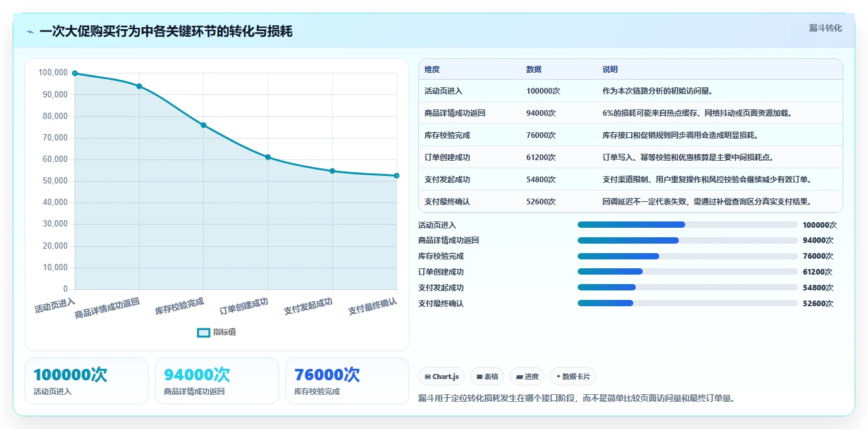Click the description starting 订单写入
Screen dimensions: 868x429
tap(688, 158)
